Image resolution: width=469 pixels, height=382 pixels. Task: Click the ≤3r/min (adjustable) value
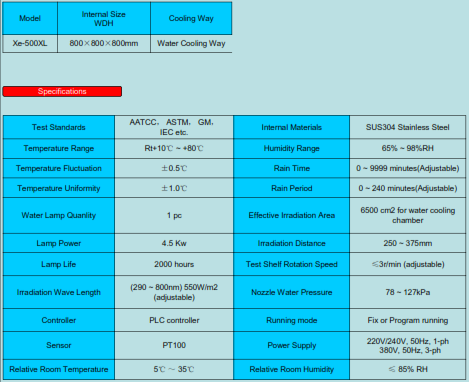(408, 264)
